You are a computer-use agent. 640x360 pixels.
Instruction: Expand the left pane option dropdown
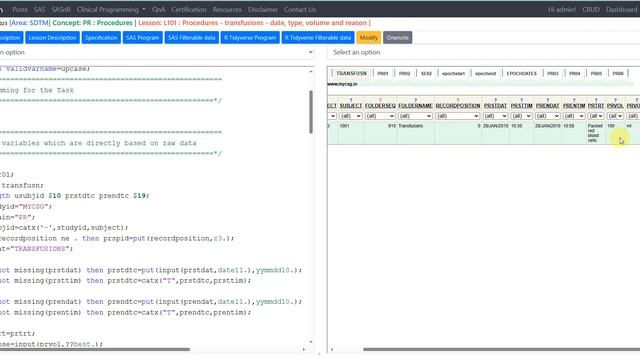coord(157,52)
